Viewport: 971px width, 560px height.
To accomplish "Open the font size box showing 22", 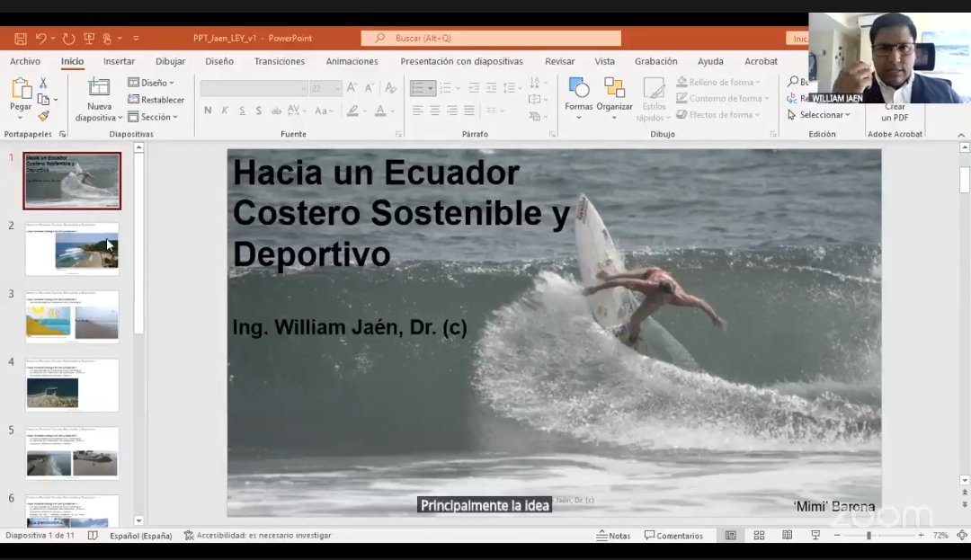I will pos(325,88).
